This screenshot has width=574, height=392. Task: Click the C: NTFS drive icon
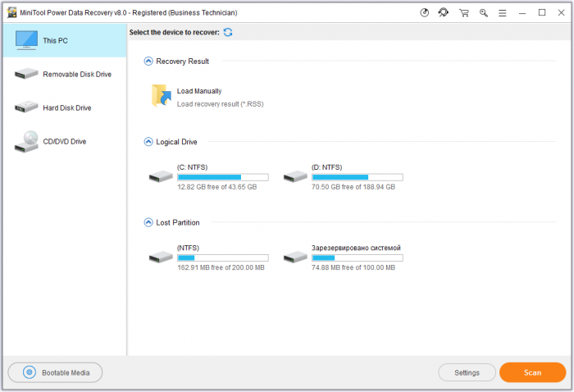click(x=161, y=176)
